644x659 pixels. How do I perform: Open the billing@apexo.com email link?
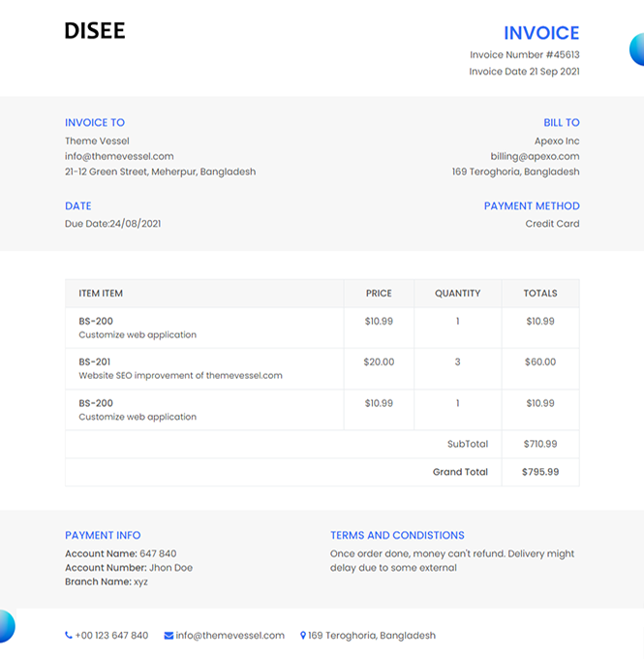point(535,156)
